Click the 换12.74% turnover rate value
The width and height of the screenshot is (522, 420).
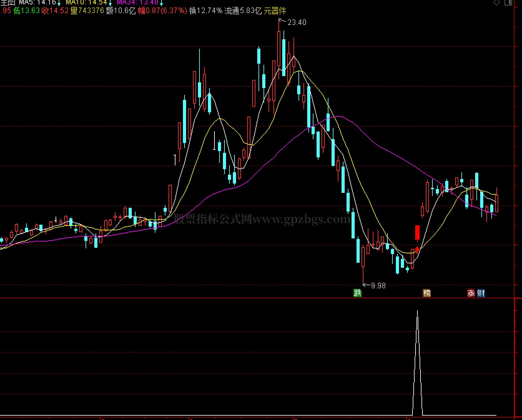tap(206, 11)
